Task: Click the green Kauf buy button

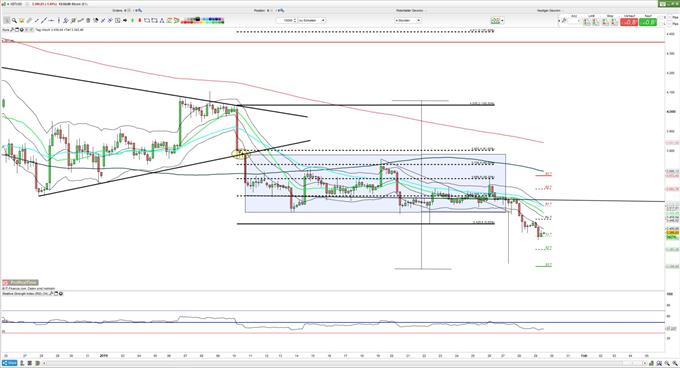Action: coord(648,21)
